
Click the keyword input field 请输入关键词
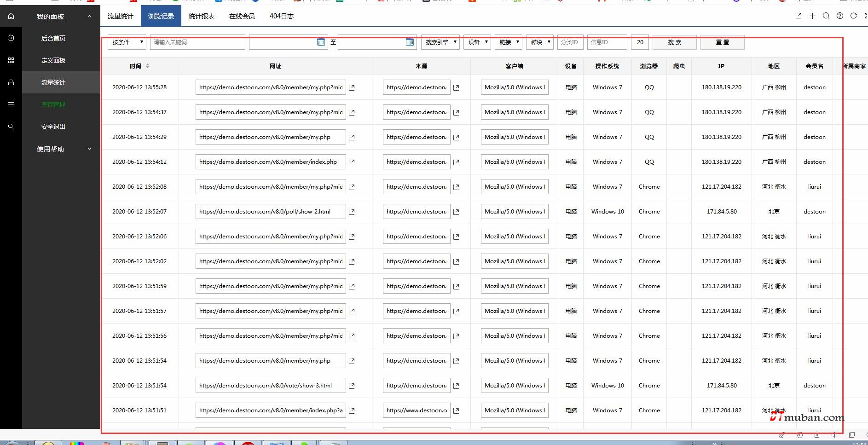[197, 42]
